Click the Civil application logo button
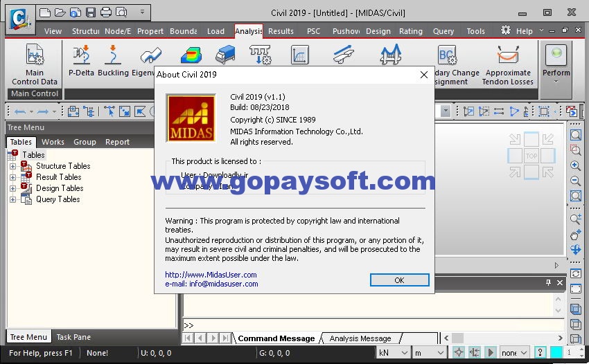The image size is (589, 364). (x=19, y=19)
